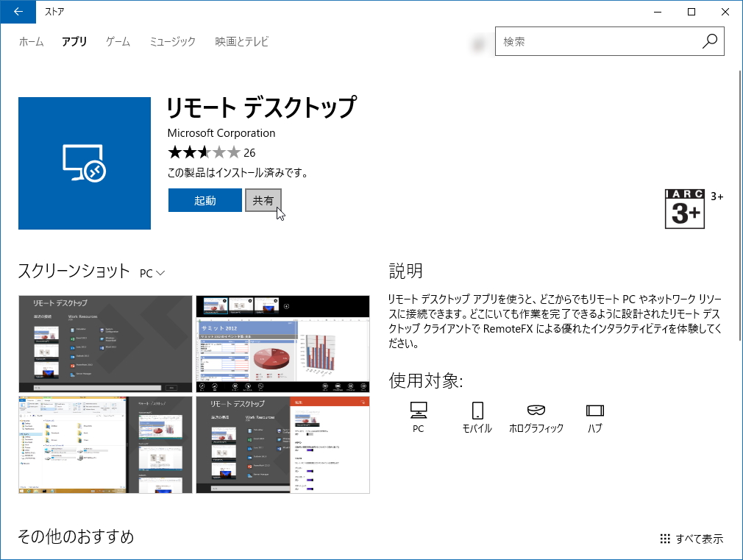Go to the ホーム tab

pyautogui.click(x=33, y=42)
